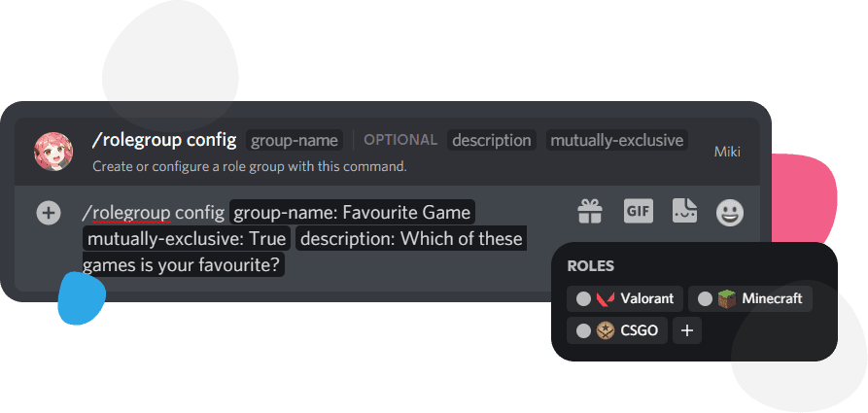This screenshot has height=413, width=868.
Task: Click the Valorant logo icon
Action: [606, 298]
